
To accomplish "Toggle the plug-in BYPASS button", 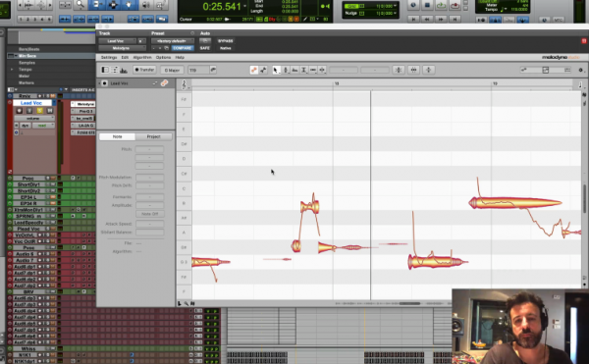I will pyautogui.click(x=226, y=41).
